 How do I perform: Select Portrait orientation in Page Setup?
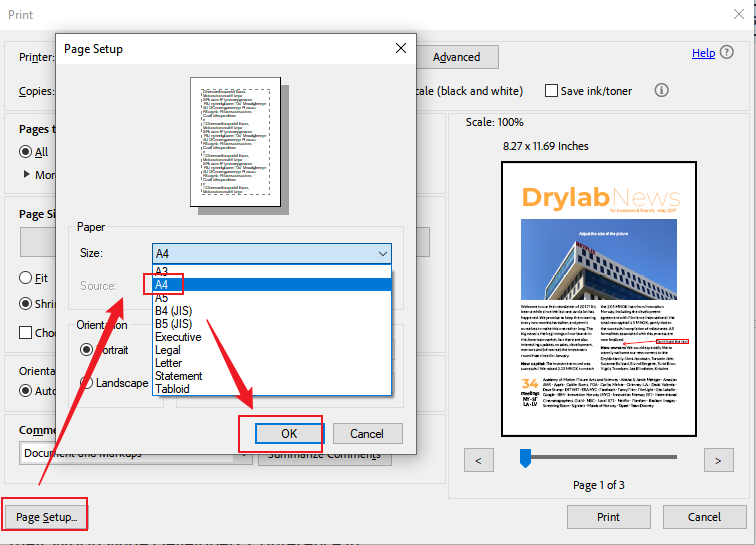coord(86,350)
